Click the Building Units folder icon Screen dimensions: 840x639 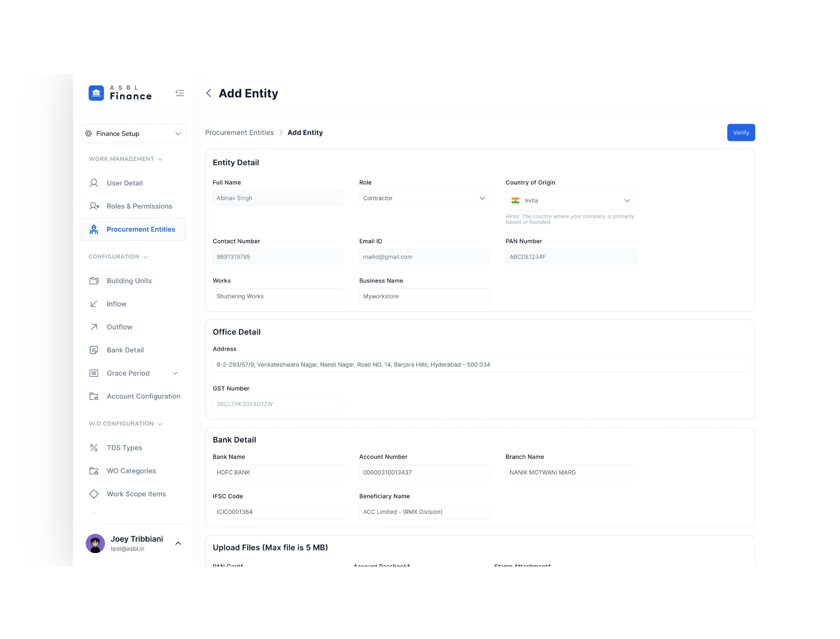tap(94, 281)
